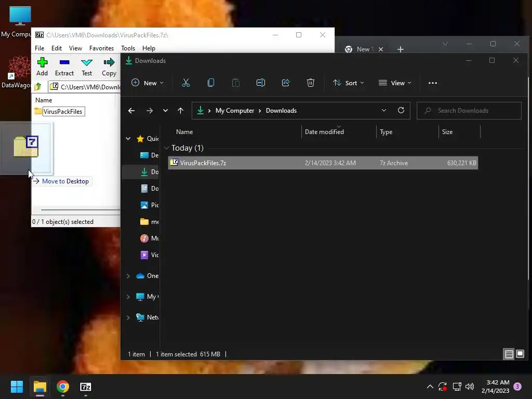The image size is (532, 399).
Task: Open the View menu in 7-Zip
Action: click(75, 48)
